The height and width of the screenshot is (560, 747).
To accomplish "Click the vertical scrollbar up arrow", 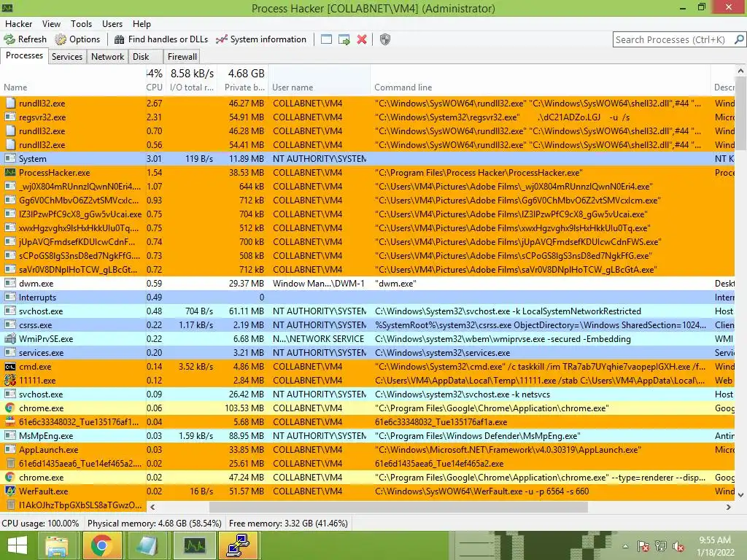I will pyautogui.click(x=741, y=71).
